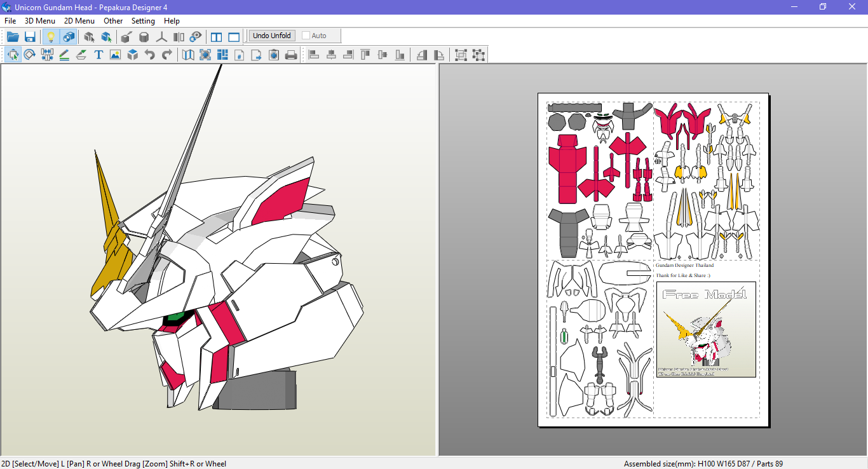Click the copy to clipboard icon
The image size is (868, 469).
tap(274, 55)
